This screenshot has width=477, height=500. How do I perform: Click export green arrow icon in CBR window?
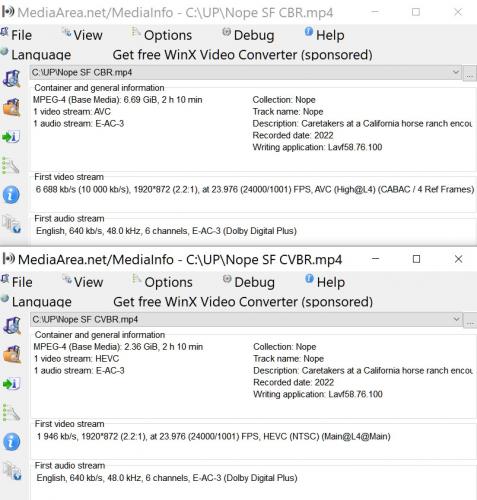[x=11, y=137]
